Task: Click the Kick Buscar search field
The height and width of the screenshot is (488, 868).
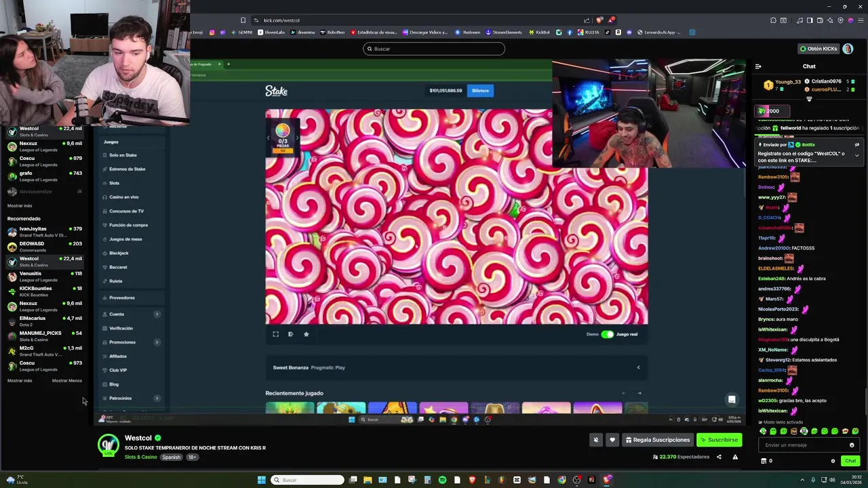Action: point(434,49)
